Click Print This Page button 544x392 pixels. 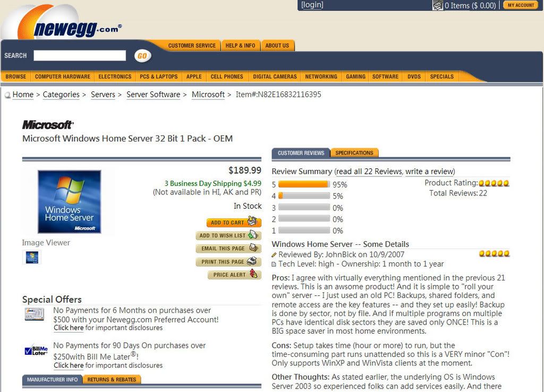click(228, 262)
